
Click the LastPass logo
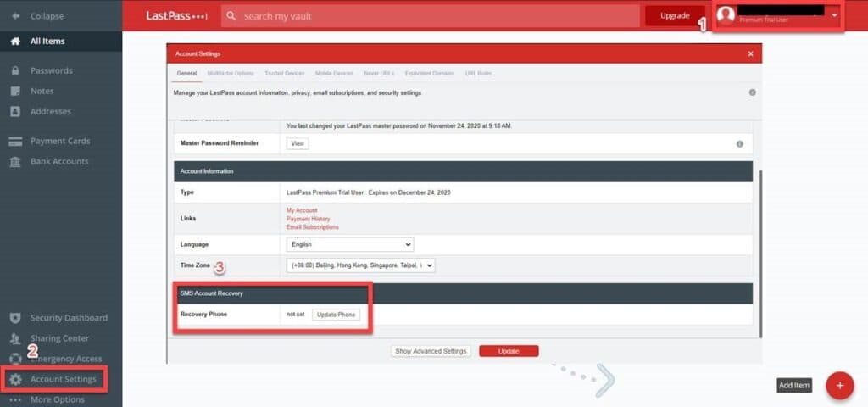176,16
